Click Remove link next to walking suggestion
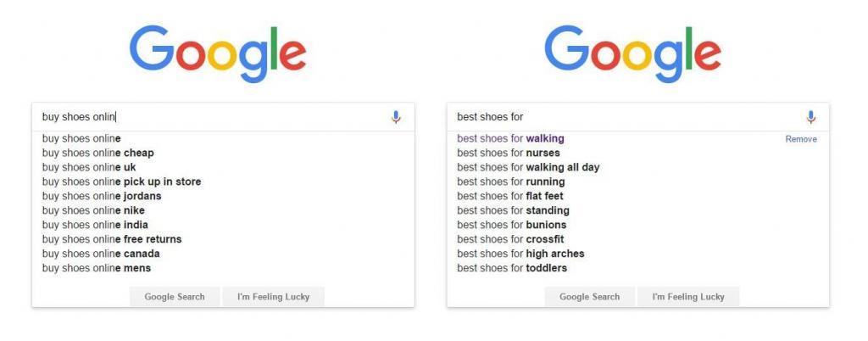The width and height of the screenshot is (868, 341). (x=801, y=139)
